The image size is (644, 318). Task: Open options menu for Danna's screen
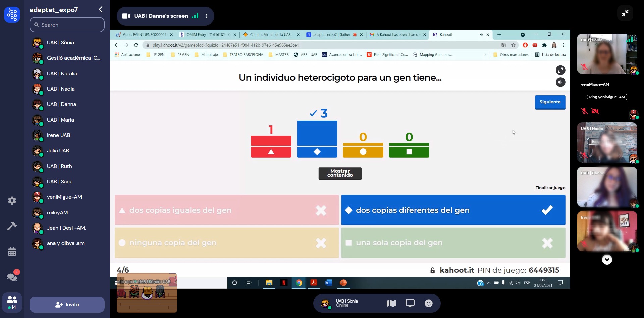(x=206, y=16)
